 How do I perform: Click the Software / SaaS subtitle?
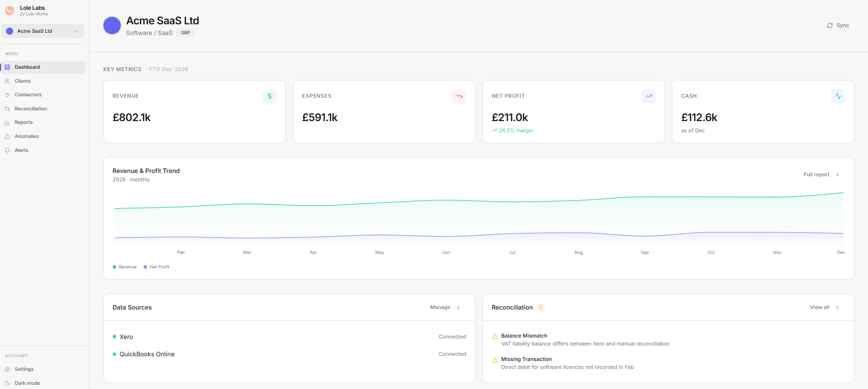[x=149, y=33]
